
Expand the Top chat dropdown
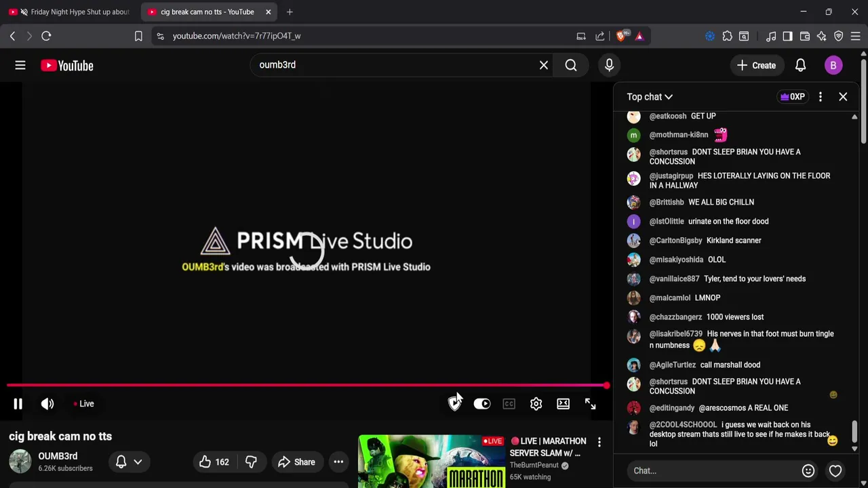pyautogui.click(x=650, y=97)
